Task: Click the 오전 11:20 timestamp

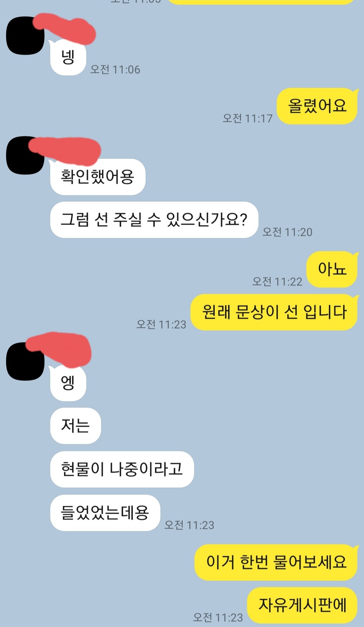Action: coord(287,232)
